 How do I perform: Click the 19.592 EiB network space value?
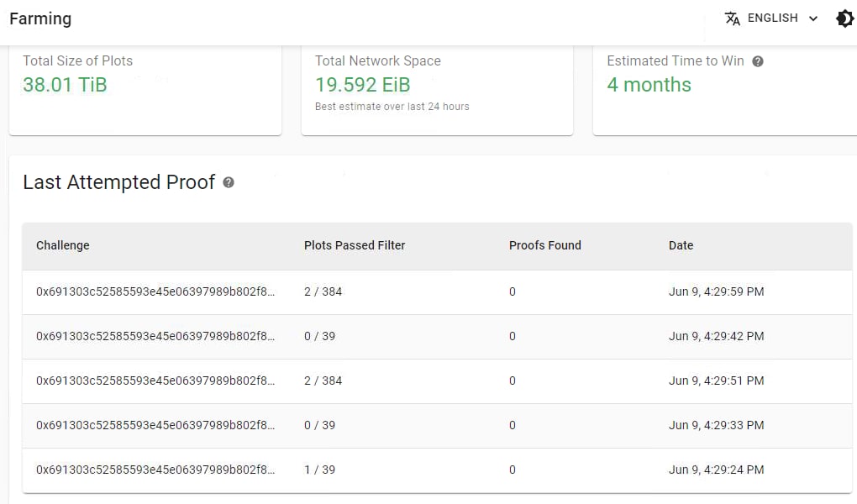click(x=360, y=85)
